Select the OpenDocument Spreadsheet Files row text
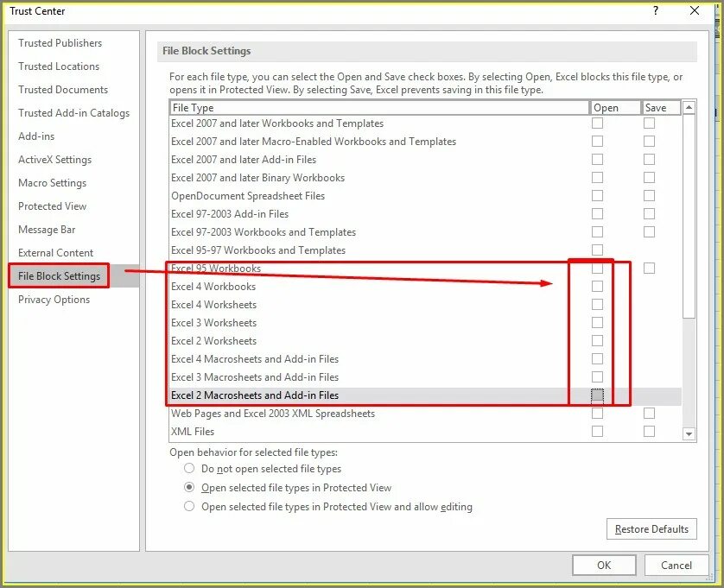The width and height of the screenshot is (724, 588). coord(248,196)
